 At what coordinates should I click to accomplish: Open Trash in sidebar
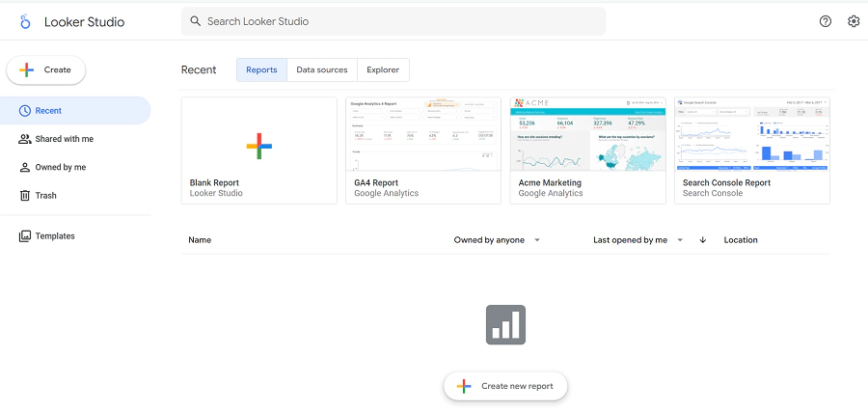[x=75, y=196]
